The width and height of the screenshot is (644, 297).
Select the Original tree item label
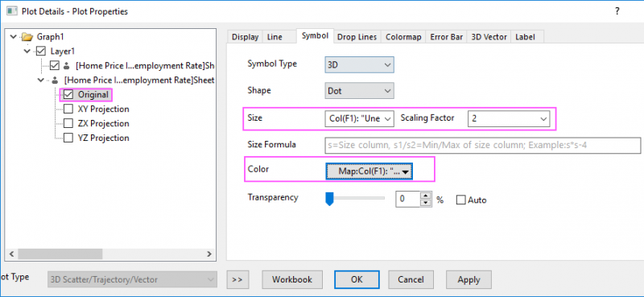click(x=93, y=94)
